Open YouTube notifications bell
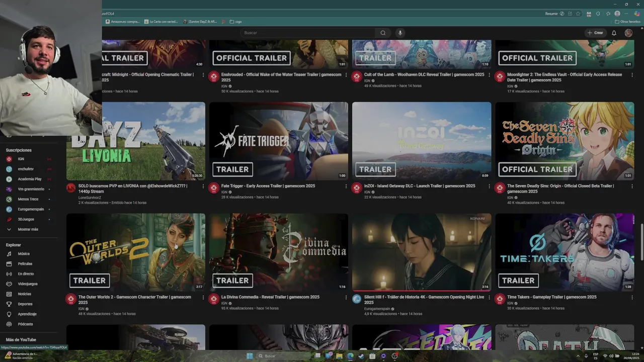Image resolution: width=644 pixels, height=362 pixels. (x=614, y=33)
